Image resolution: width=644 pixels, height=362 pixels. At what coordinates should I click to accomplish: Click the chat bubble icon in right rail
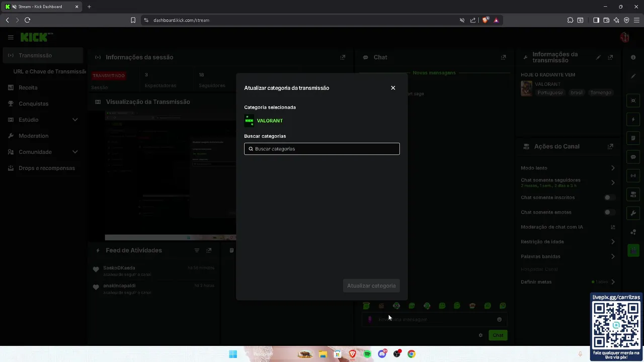[633, 157]
